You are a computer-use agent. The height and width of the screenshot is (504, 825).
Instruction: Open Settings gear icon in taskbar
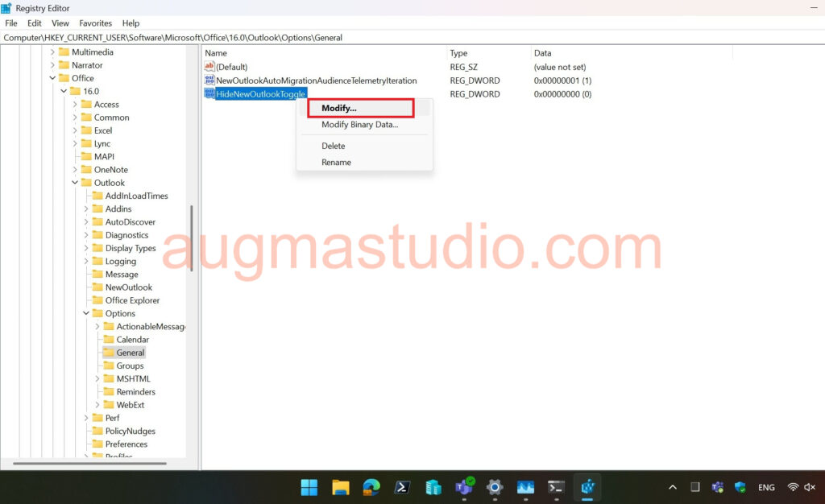[495, 487]
